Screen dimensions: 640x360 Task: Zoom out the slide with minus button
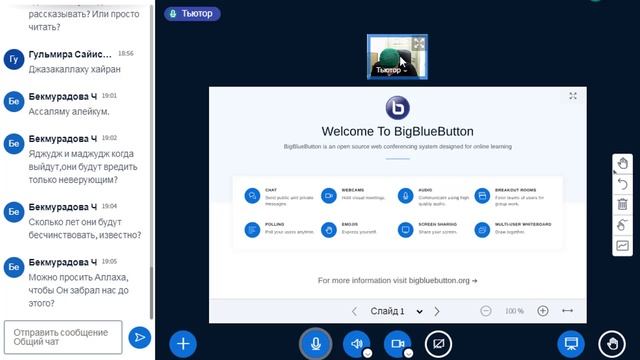[x=486, y=311]
